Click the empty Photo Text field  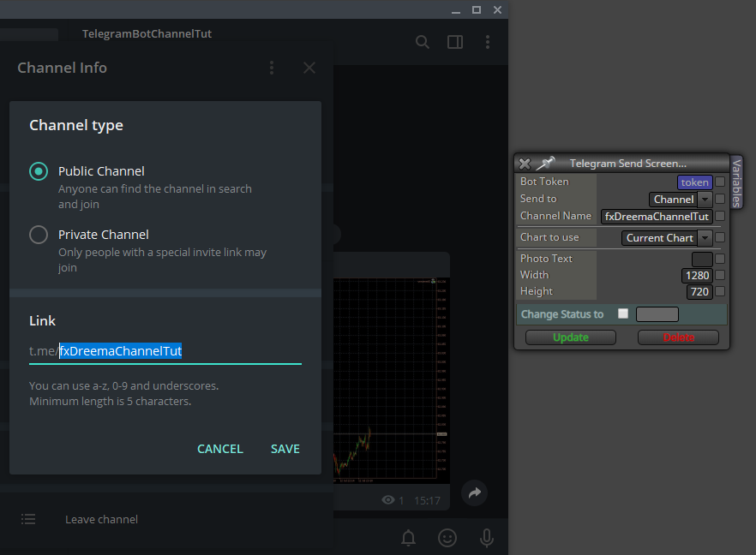[702, 260]
